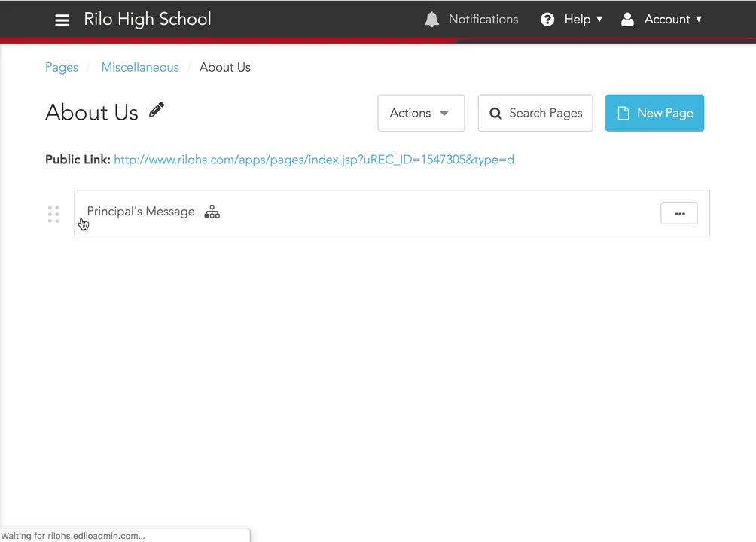Click the Help question mark icon
The width and height of the screenshot is (756, 542).
(547, 19)
